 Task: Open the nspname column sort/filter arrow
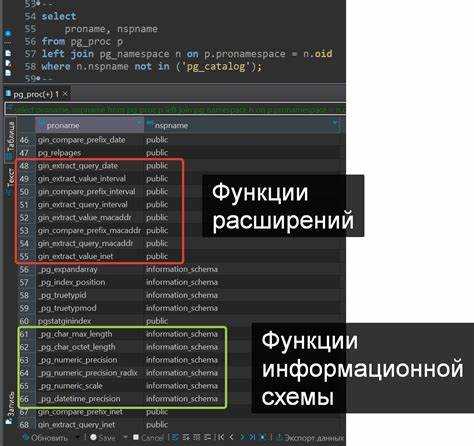(334, 123)
